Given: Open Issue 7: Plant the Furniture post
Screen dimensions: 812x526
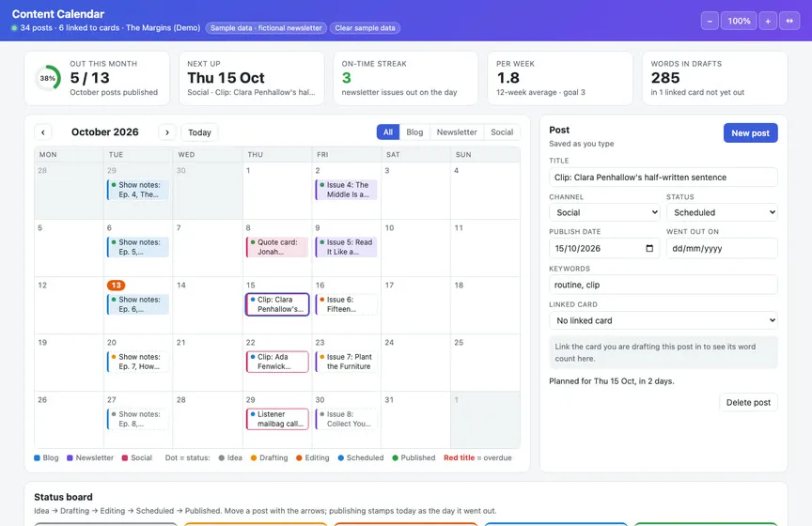Looking at the screenshot, I should click(x=347, y=362).
